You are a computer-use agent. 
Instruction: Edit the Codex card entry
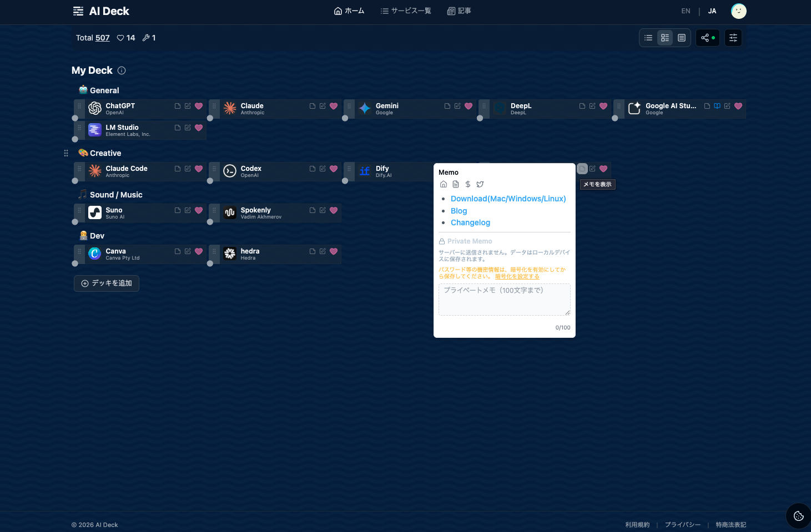pyautogui.click(x=323, y=169)
